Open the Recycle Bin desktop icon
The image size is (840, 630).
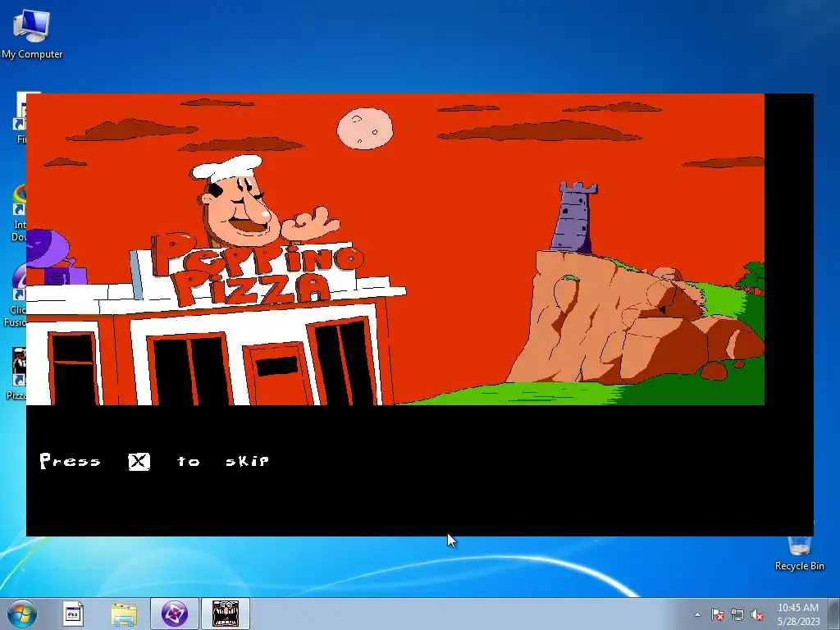click(x=799, y=554)
